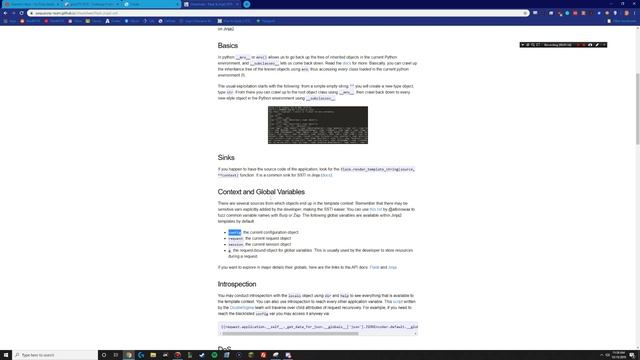Click the Recording timer label

pyautogui.click(x=558, y=45)
